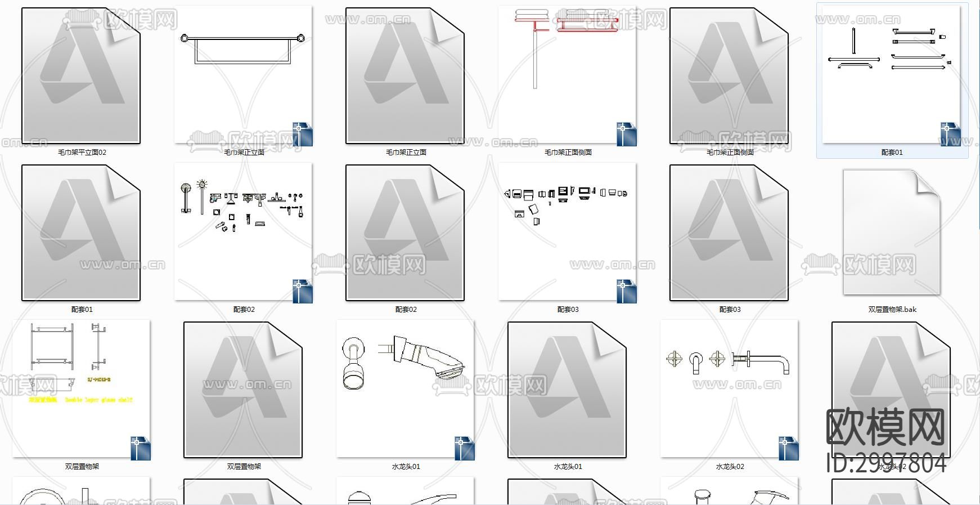Click the 水龙头02 name under the faucet preview

click(730, 467)
